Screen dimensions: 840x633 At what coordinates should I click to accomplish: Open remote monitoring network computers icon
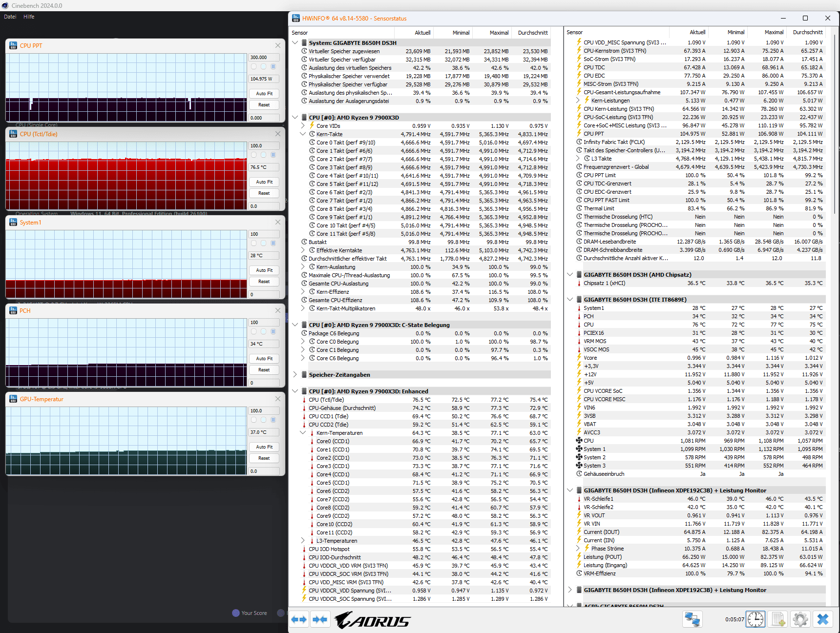tap(692, 619)
